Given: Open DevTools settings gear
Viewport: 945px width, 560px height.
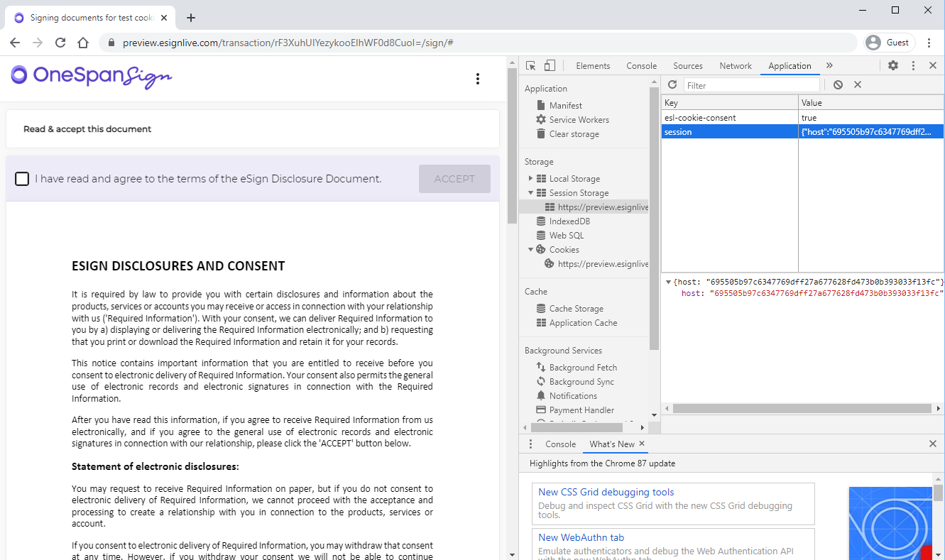Looking at the screenshot, I should click(x=893, y=65).
